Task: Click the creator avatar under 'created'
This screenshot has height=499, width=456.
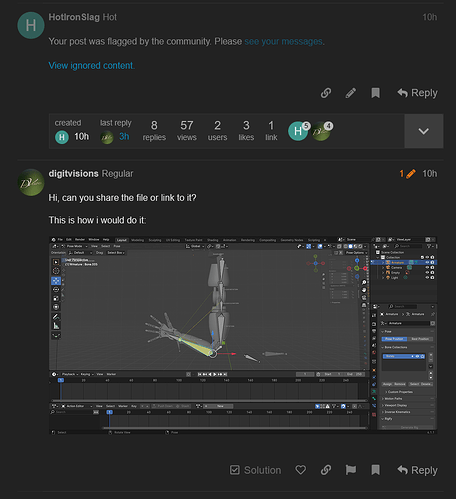Action: [x=62, y=137]
